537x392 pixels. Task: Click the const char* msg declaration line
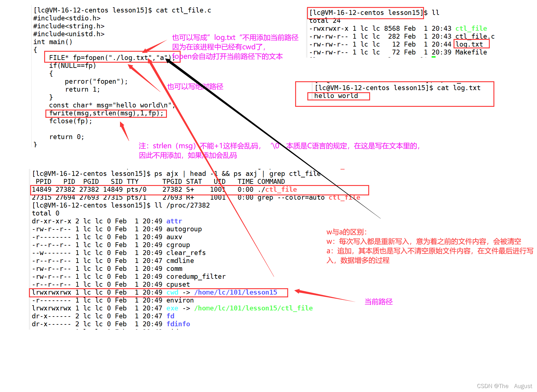tap(112, 105)
